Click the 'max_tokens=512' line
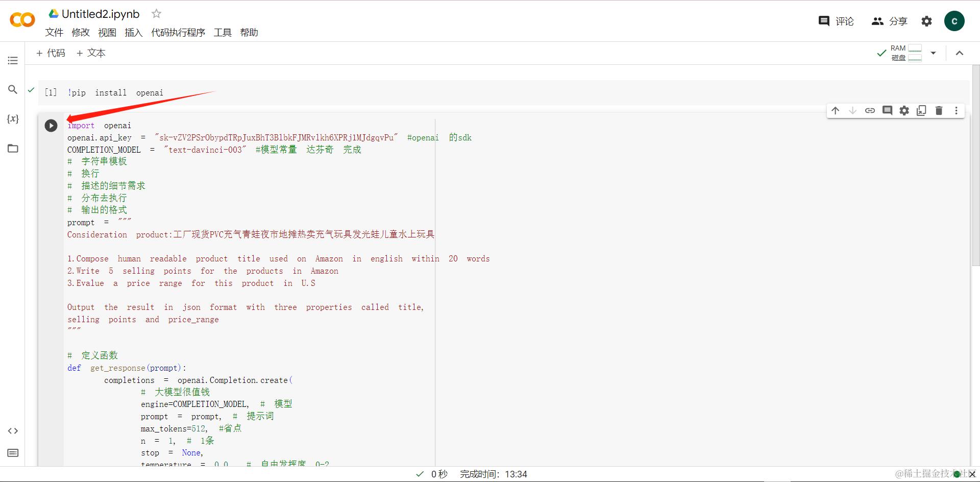 (x=191, y=429)
